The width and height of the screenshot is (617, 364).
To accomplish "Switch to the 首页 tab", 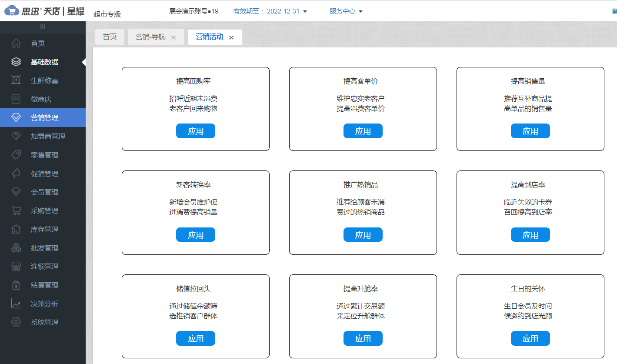I will [110, 37].
